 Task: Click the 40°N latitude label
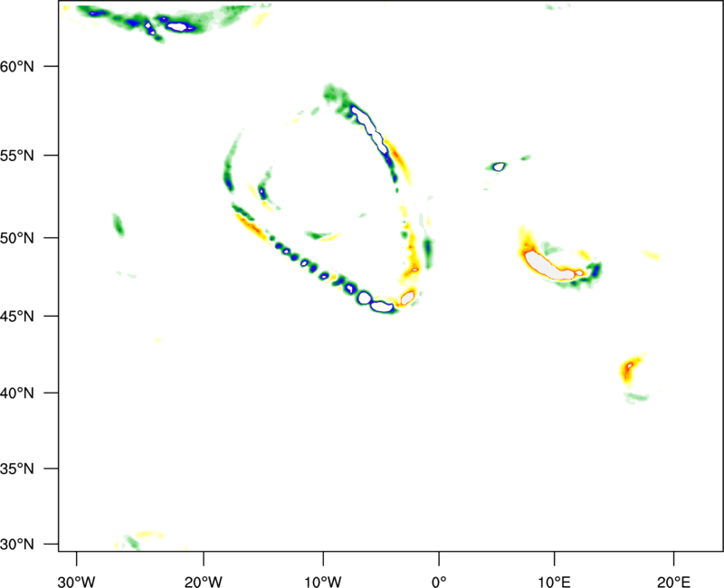pyautogui.click(x=17, y=394)
